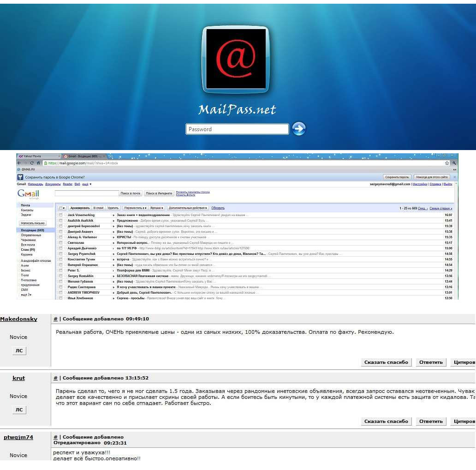This screenshot has width=476, height=470.
Task: Open the Спам (91) folder
Action: point(28,250)
